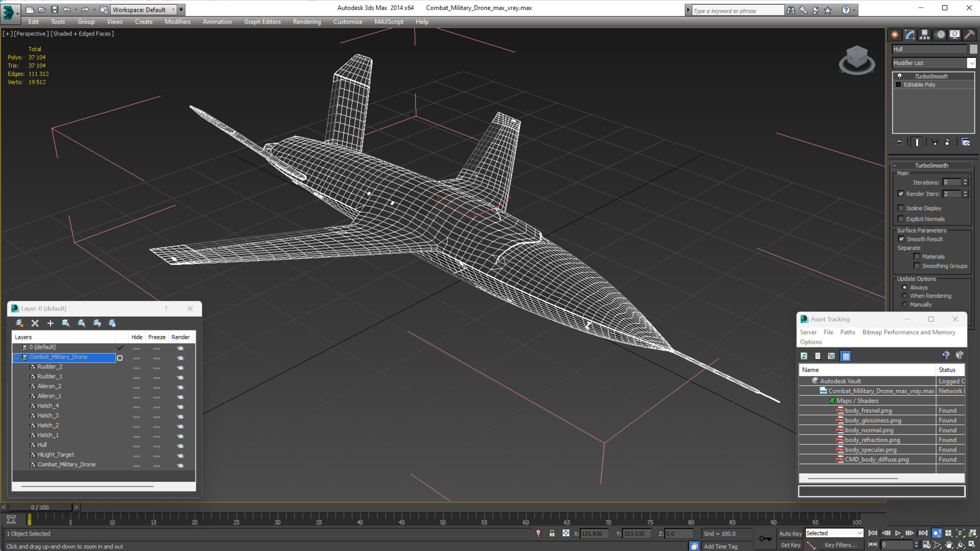Image resolution: width=980 pixels, height=551 pixels.
Task: Open Bitmap Performance and Memory menu
Action: point(909,332)
